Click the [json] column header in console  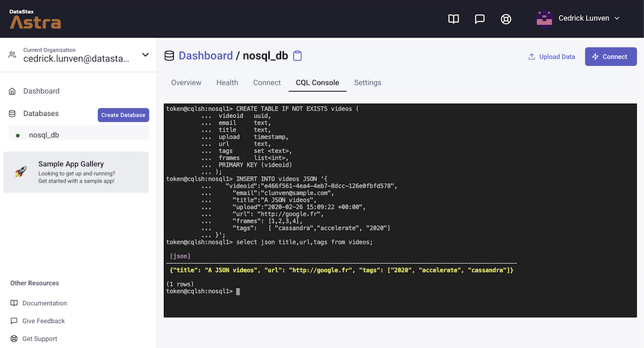[180, 256]
